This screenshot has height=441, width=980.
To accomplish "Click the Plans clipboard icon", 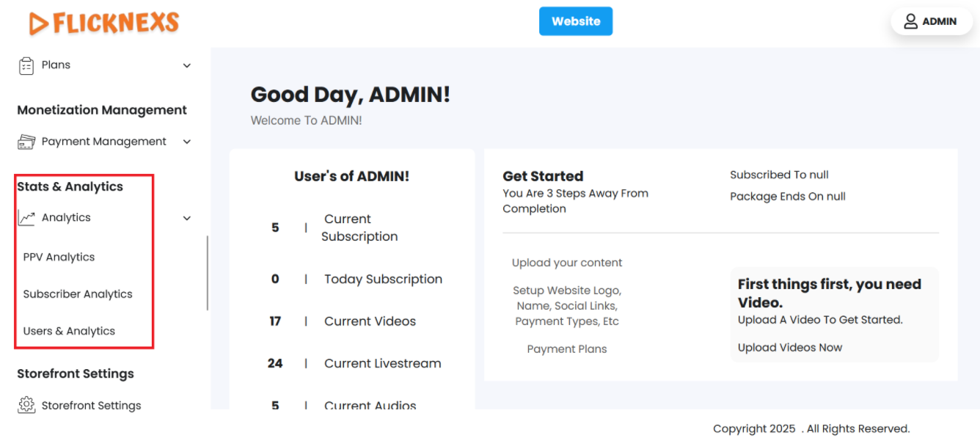I will click(26, 65).
